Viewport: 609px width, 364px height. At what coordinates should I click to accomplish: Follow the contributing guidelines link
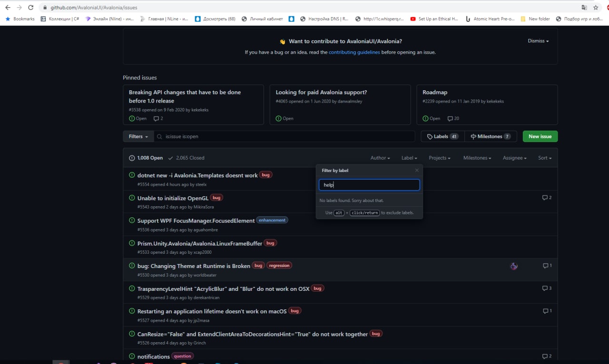(354, 52)
